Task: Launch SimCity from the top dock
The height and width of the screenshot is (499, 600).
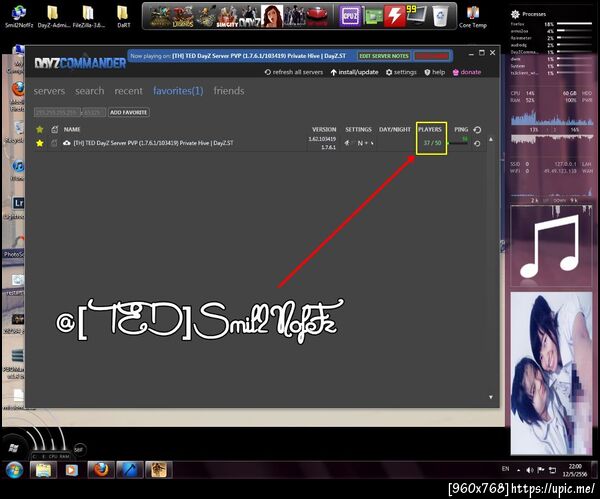Action: coord(228,16)
